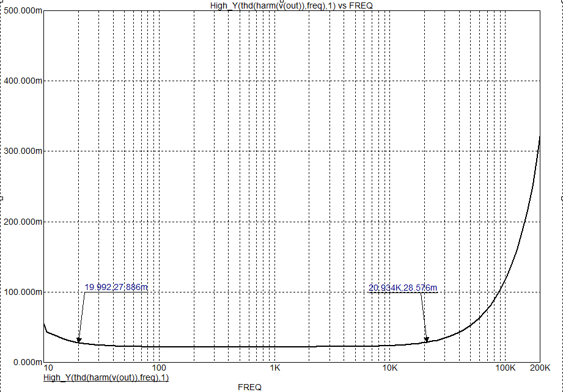This screenshot has height=392, width=563.
Task: Click the 200.000m y-axis label
Action: coord(23,222)
